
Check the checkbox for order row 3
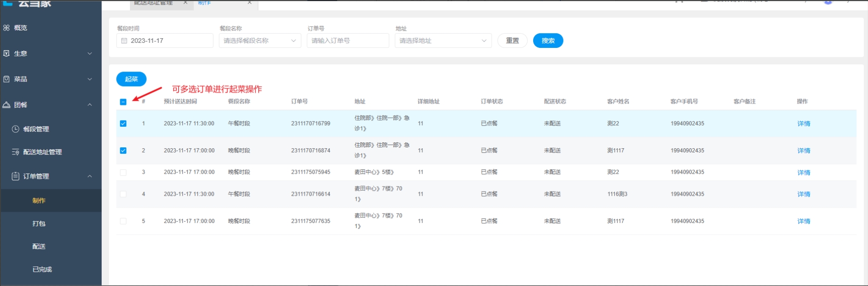(x=123, y=172)
